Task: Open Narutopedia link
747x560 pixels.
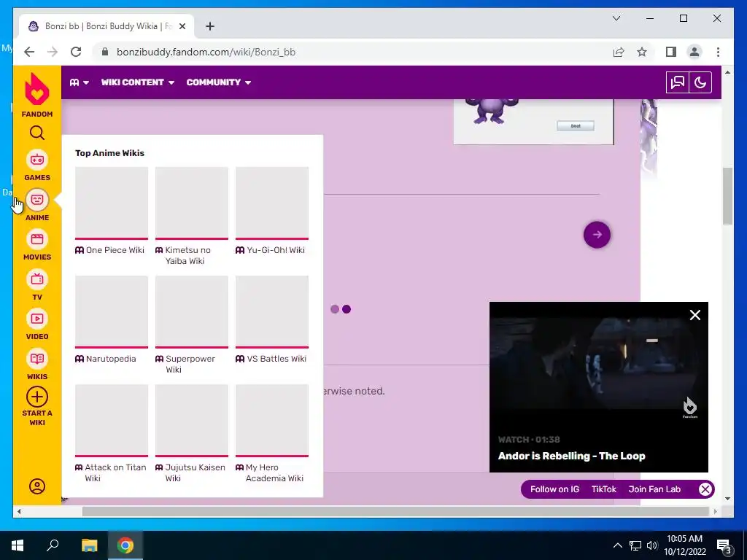Action: coord(111,359)
